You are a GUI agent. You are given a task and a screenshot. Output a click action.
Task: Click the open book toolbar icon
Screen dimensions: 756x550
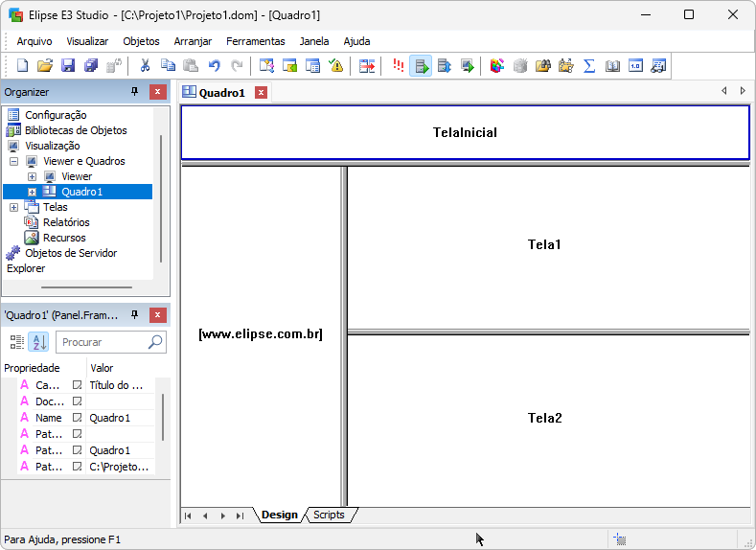(612, 66)
